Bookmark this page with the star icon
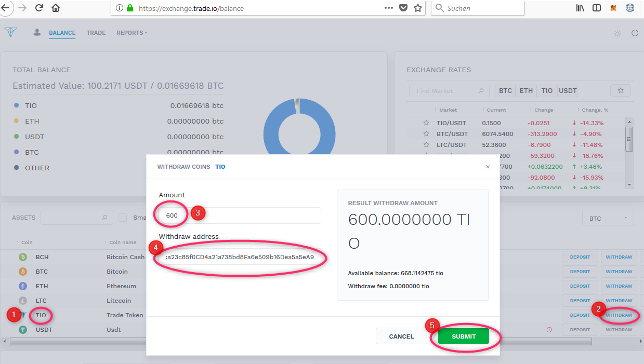Screen dimensions: 644x364 [418, 8]
